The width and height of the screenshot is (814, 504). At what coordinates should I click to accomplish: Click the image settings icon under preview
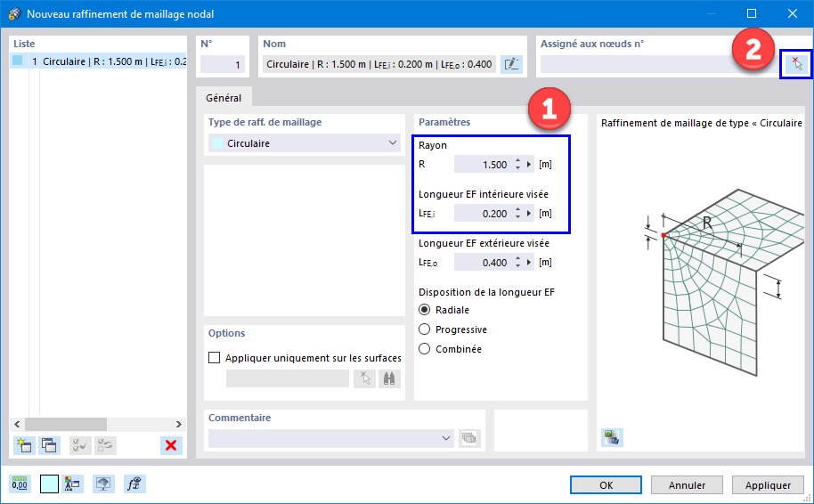coord(612,437)
